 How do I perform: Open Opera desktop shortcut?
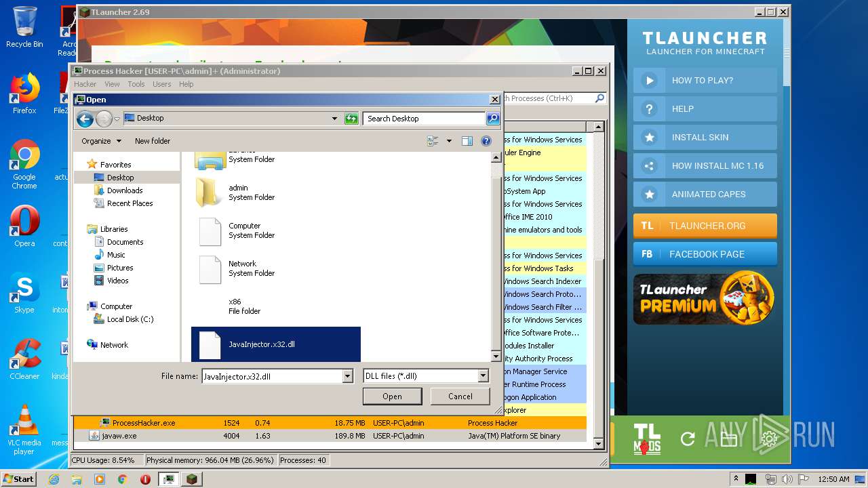[24, 226]
